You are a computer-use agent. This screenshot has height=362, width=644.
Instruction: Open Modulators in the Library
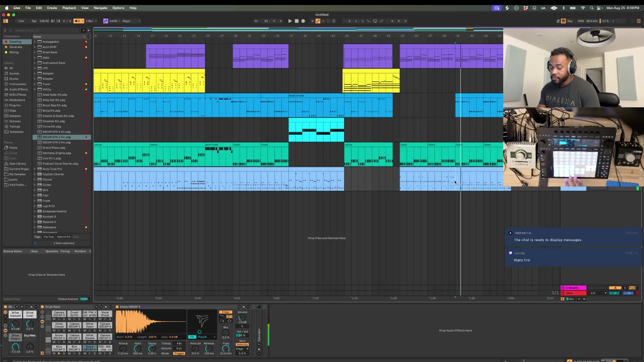click(17, 100)
